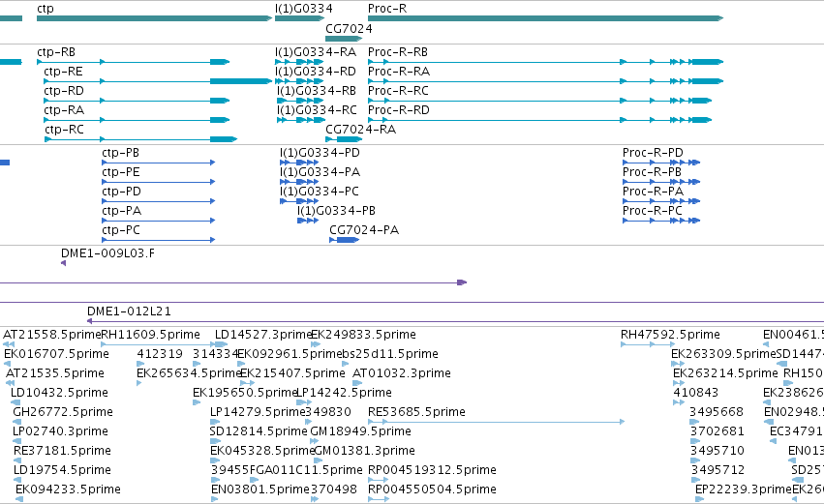Select transcript Proc-R-RD
824x504 pixels.
[399, 110]
